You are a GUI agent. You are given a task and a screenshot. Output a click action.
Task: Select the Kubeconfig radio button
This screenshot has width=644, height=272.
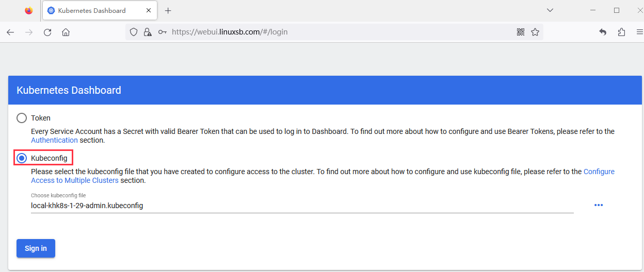point(22,158)
